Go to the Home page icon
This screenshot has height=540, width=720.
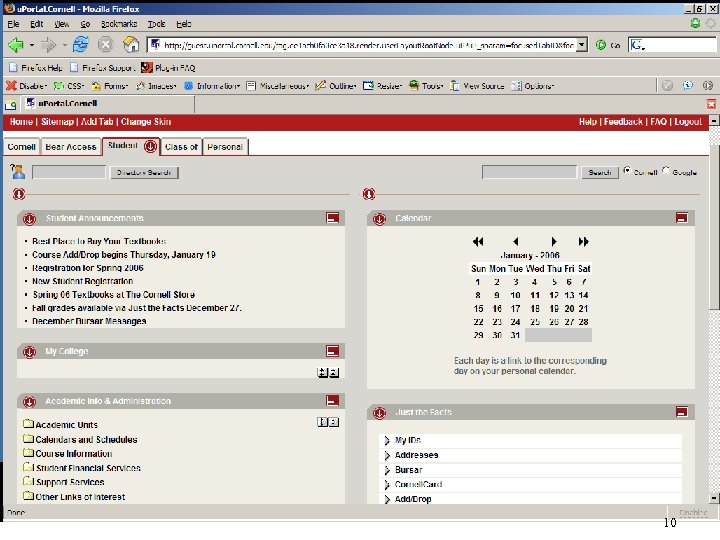coord(131,44)
